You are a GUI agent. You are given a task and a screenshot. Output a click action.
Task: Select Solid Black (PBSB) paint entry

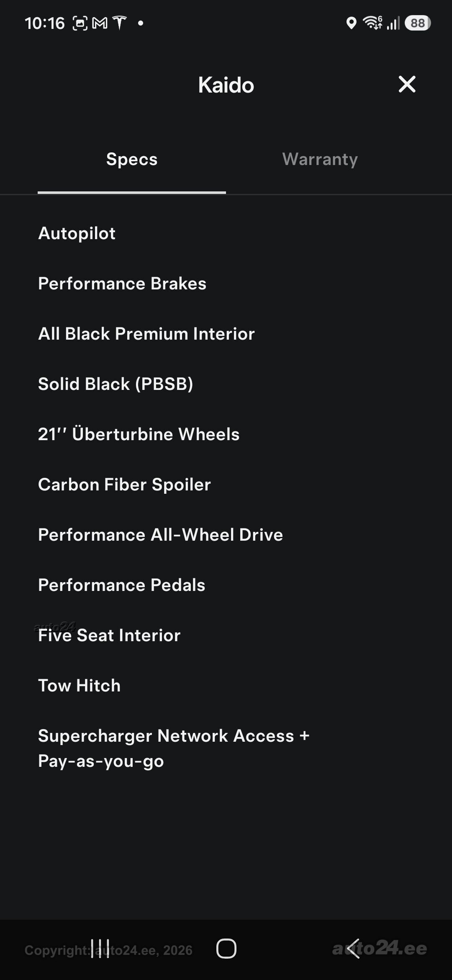pyautogui.click(x=116, y=384)
